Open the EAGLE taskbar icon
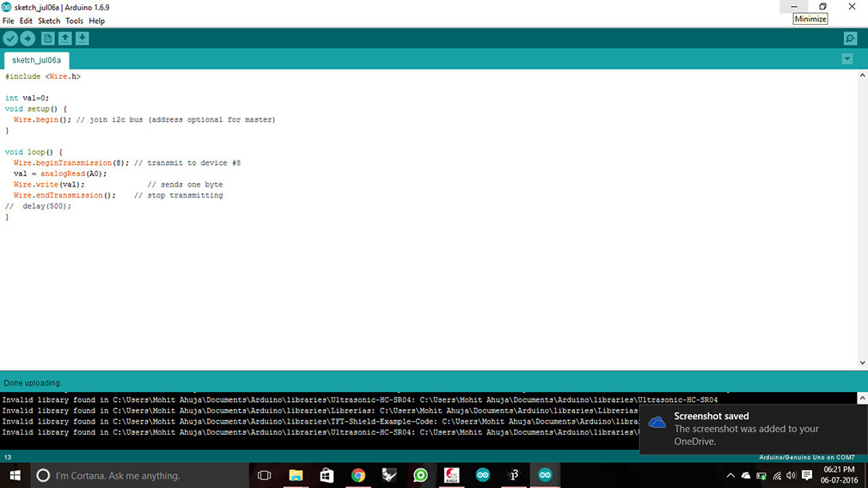Screen dimensions: 868x488 [452, 475]
